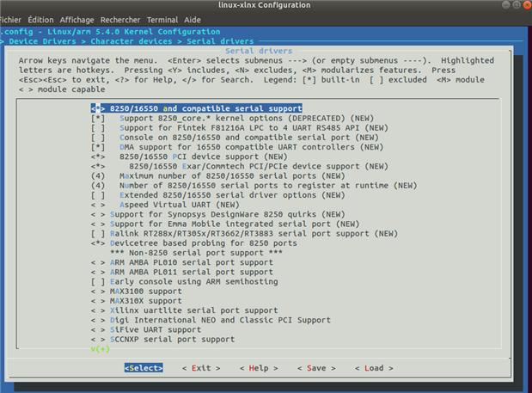Click the Load button

(374, 368)
